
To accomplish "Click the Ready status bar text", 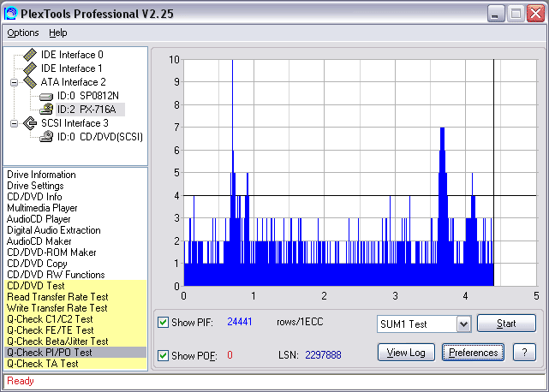I will (x=21, y=381).
